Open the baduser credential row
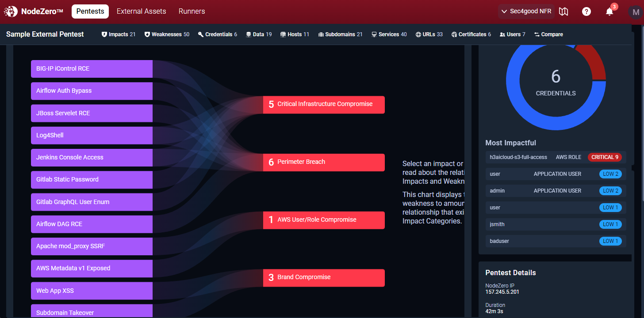The width and height of the screenshot is (644, 318). (556, 241)
